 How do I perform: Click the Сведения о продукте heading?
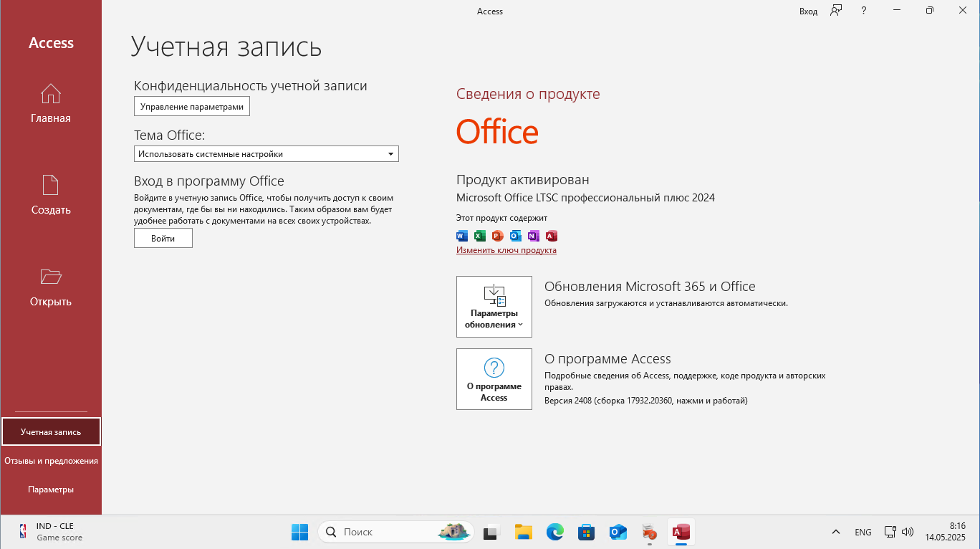coord(528,94)
